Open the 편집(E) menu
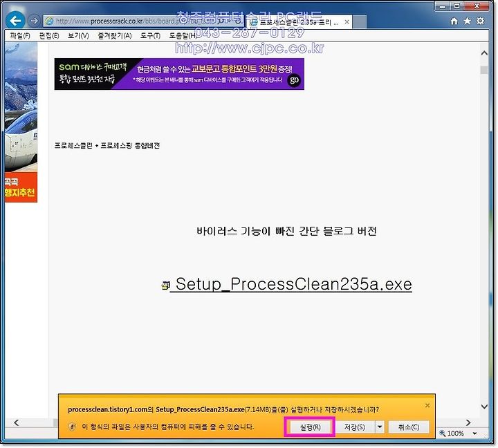This screenshot has width=498, height=448. click(x=49, y=35)
